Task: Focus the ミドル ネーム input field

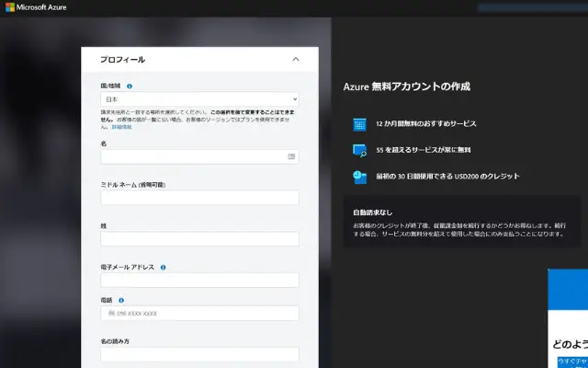Action: 199,198
